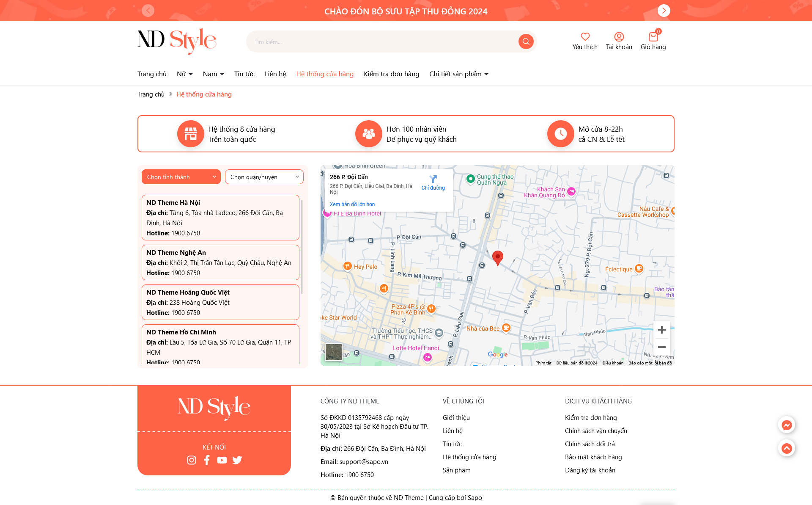The height and width of the screenshot is (505, 812).
Task: Click Báo cáo một lỗi bản đồ link
Action: click(650, 363)
